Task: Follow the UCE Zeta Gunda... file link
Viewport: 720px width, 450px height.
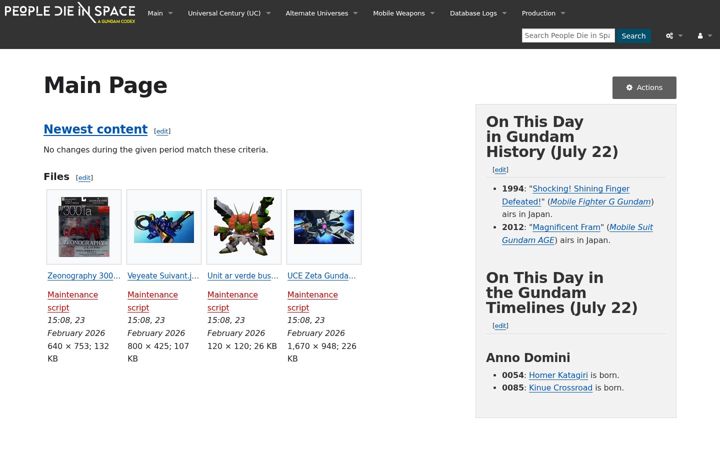Action: click(321, 276)
